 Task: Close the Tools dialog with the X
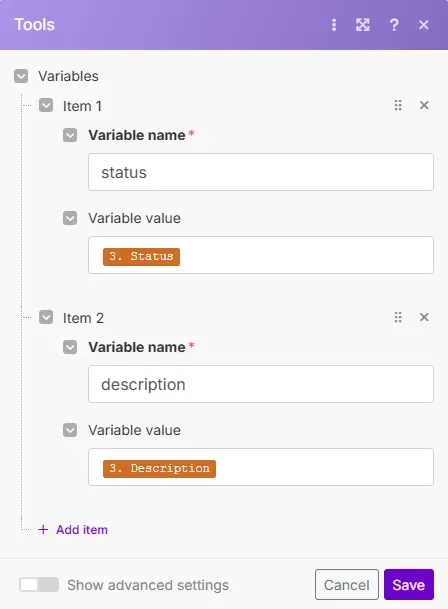point(424,25)
